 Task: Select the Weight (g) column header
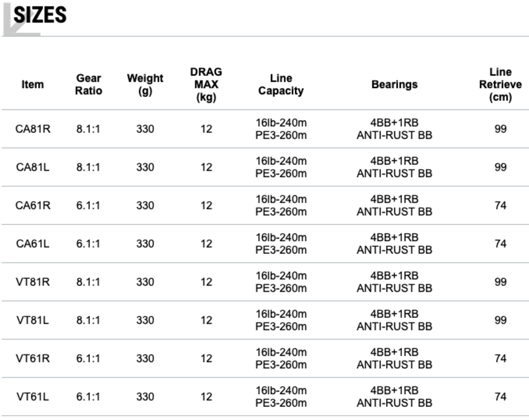pos(145,85)
